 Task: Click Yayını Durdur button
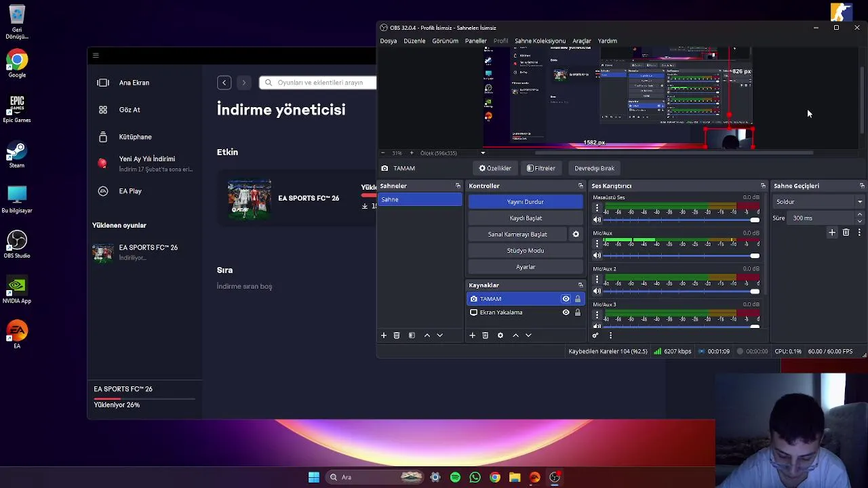click(x=526, y=202)
